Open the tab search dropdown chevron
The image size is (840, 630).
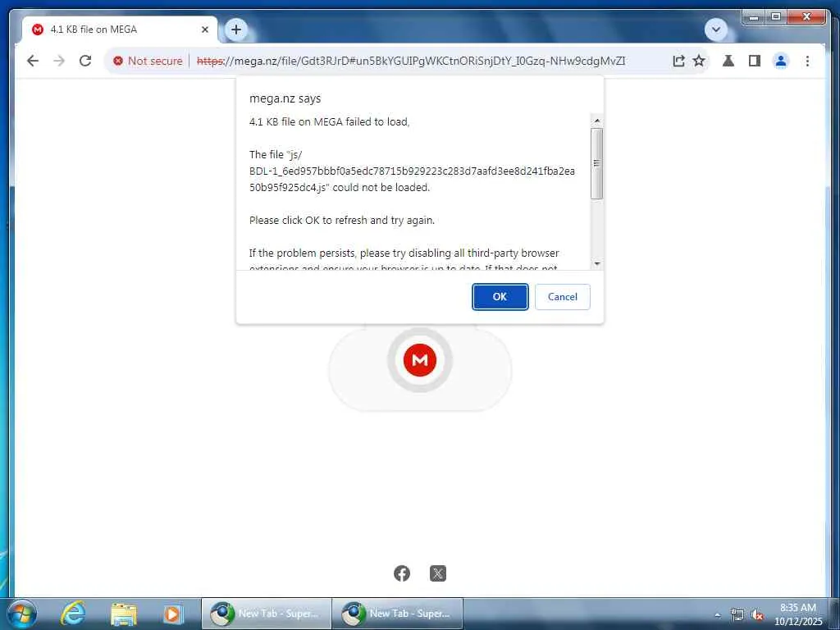coord(715,30)
